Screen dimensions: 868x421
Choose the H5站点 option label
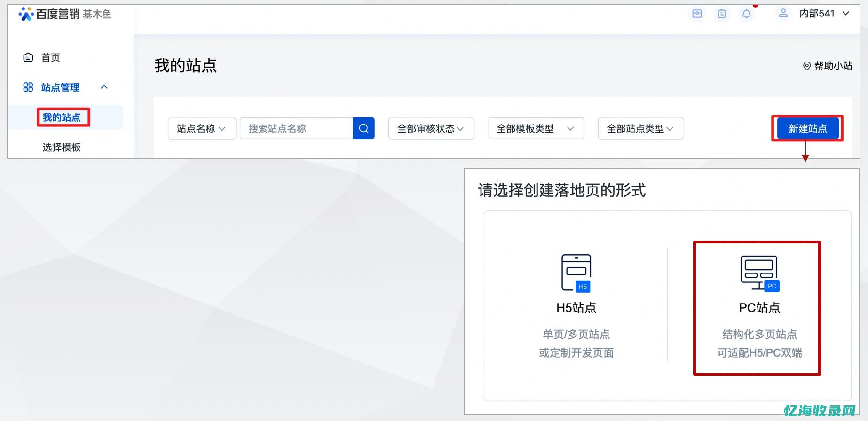pyautogui.click(x=576, y=308)
